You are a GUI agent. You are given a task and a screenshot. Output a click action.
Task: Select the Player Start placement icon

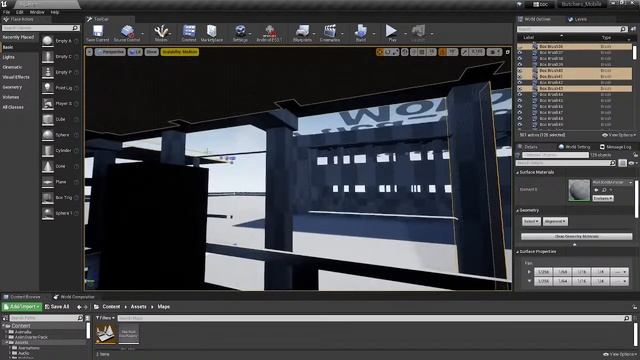(48, 104)
